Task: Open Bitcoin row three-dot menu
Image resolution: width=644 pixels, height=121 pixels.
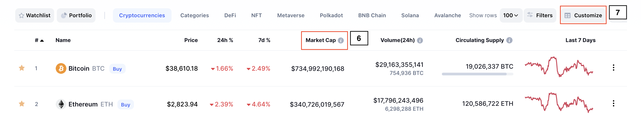Action: coord(613,68)
